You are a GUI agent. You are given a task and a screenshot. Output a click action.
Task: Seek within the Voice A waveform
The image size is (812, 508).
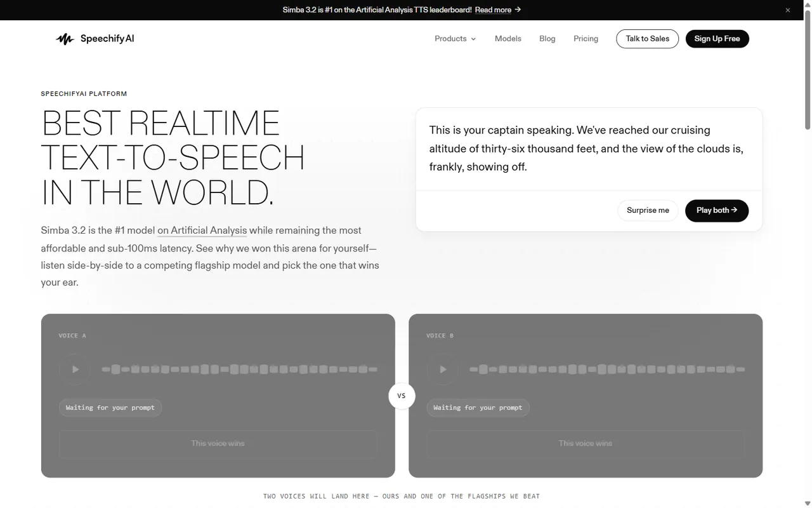(x=240, y=369)
